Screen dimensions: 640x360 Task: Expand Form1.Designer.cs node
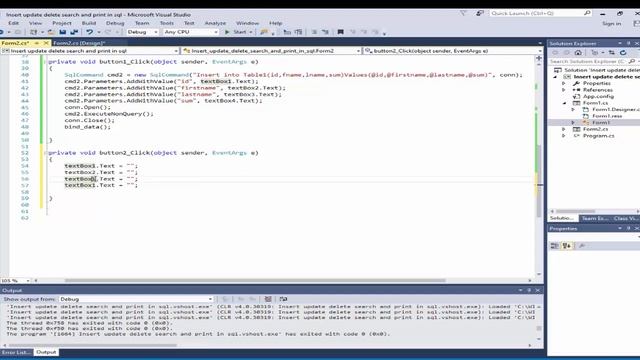coord(573,109)
